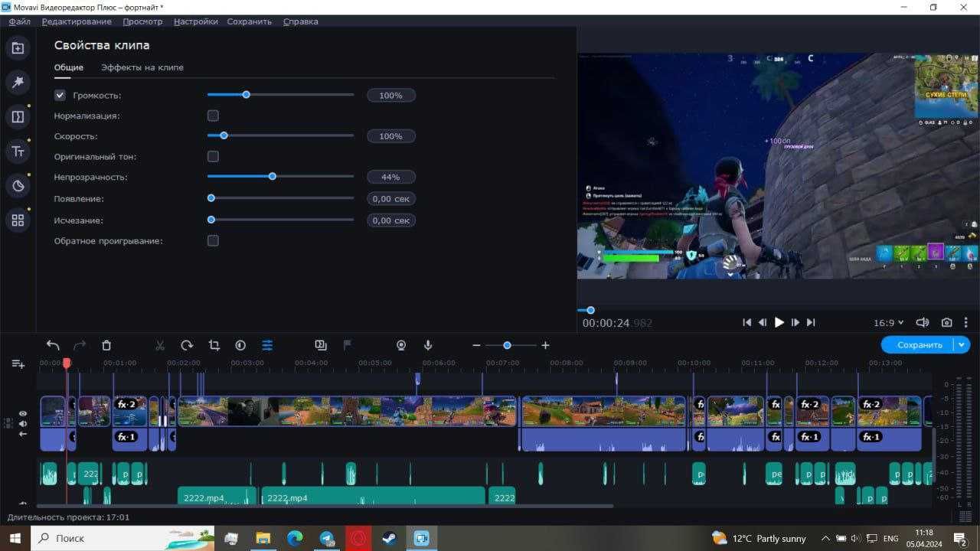Adjust the Громкость volume slider
Screen dimensions: 980x551
280,95
